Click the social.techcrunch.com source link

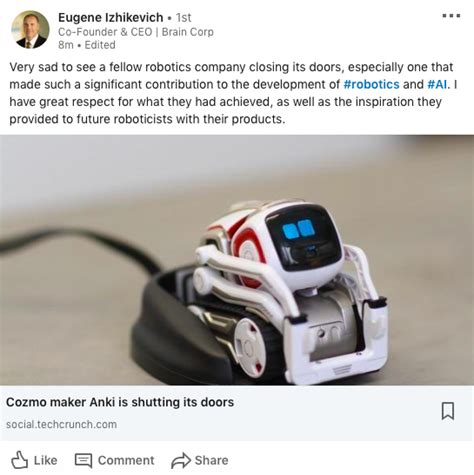pyautogui.click(x=61, y=424)
